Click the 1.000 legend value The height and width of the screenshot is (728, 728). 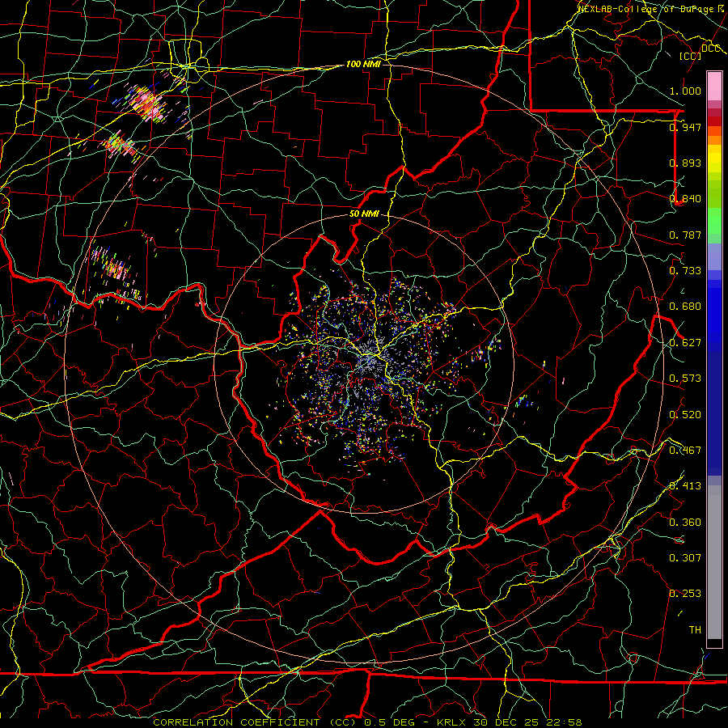(685, 91)
